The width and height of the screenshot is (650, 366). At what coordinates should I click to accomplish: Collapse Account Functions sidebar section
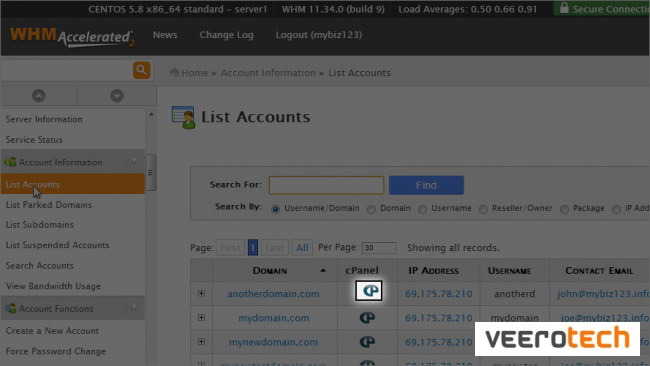[x=134, y=308]
